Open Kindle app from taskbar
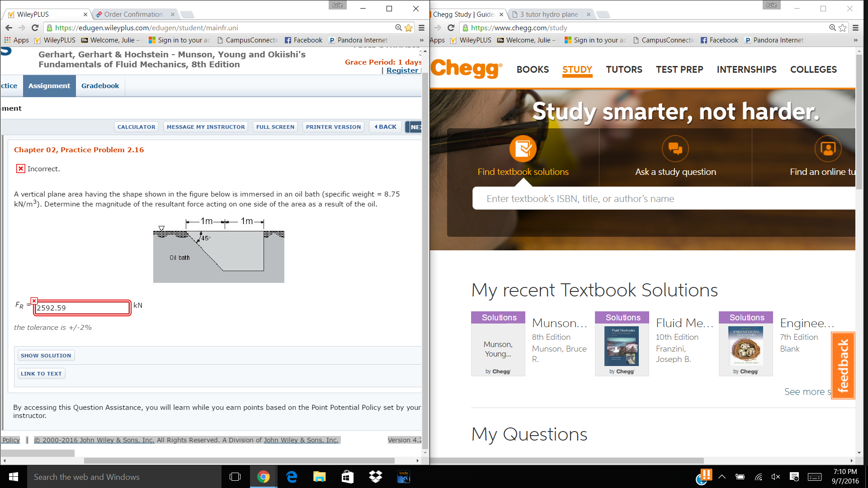868x488 pixels. 404,477
